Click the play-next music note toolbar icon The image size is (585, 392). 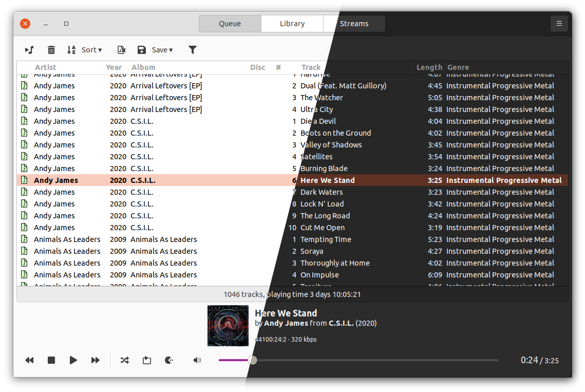point(29,50)
